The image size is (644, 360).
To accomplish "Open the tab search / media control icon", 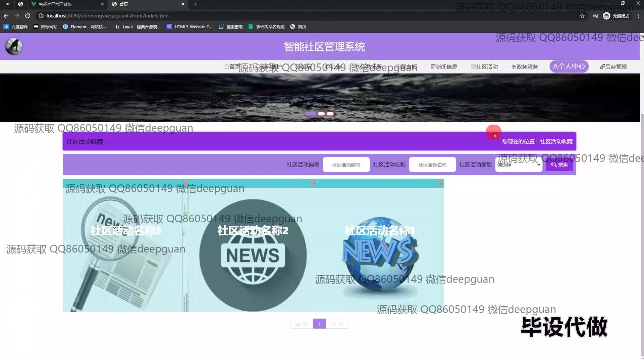I will 595,16.
